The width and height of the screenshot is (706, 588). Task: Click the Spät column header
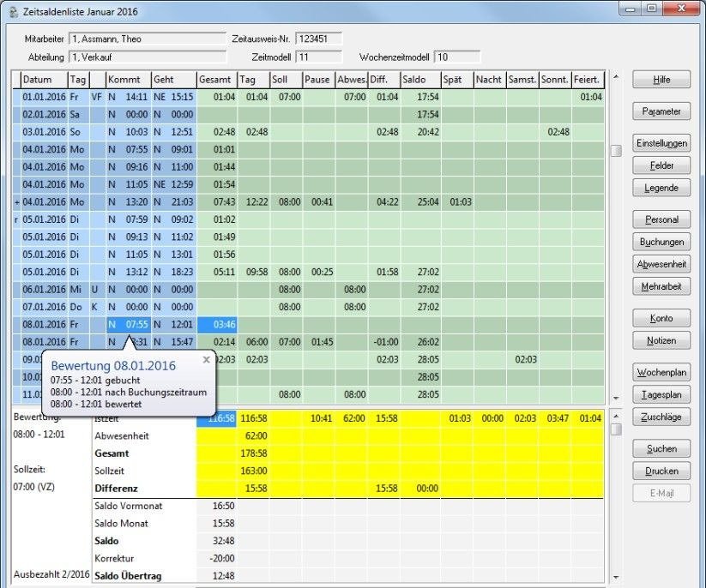pyautogui.click(x=457, y=80)
